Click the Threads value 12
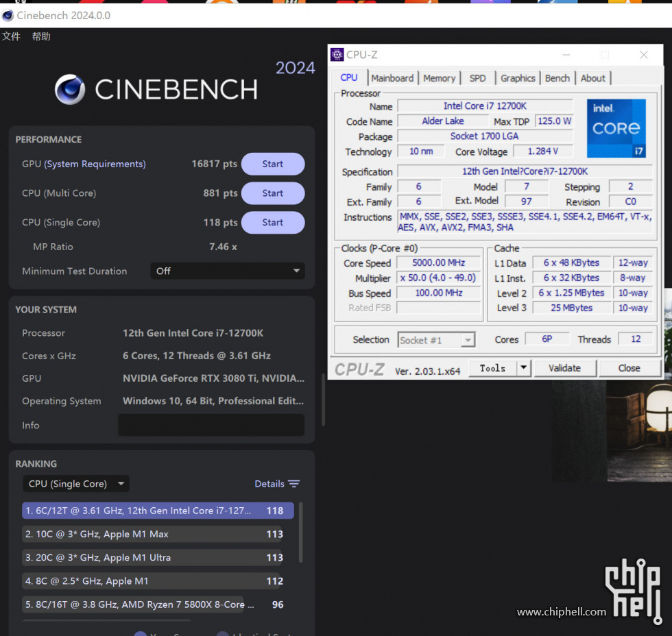Image resolution: width=672 pixels, height=636 pixels. tap(636, 339)
